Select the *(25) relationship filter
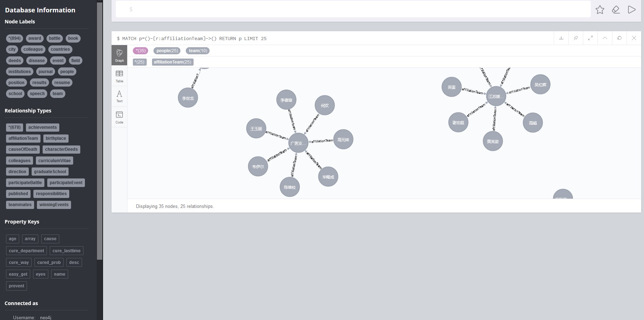 140,62
